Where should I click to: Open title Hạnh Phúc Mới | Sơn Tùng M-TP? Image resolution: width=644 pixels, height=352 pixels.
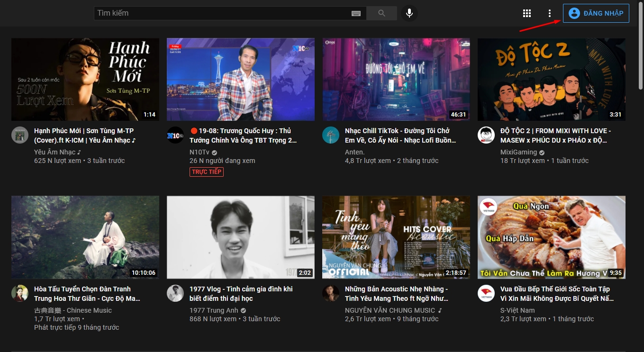(x=85, y=135)
